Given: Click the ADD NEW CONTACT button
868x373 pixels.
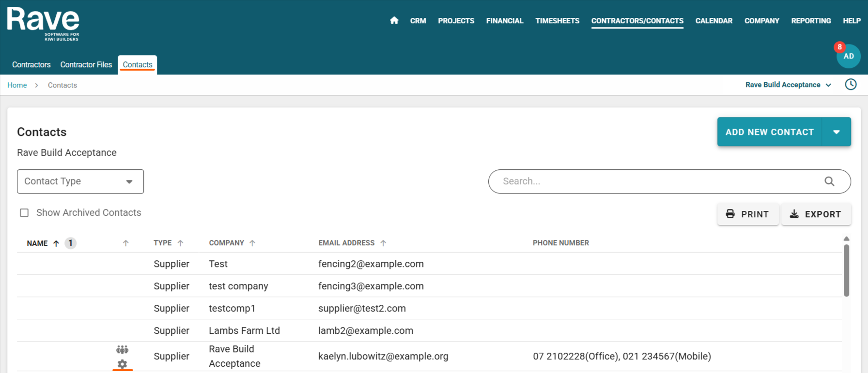Looking at the screenshot, I should point(770,132).
